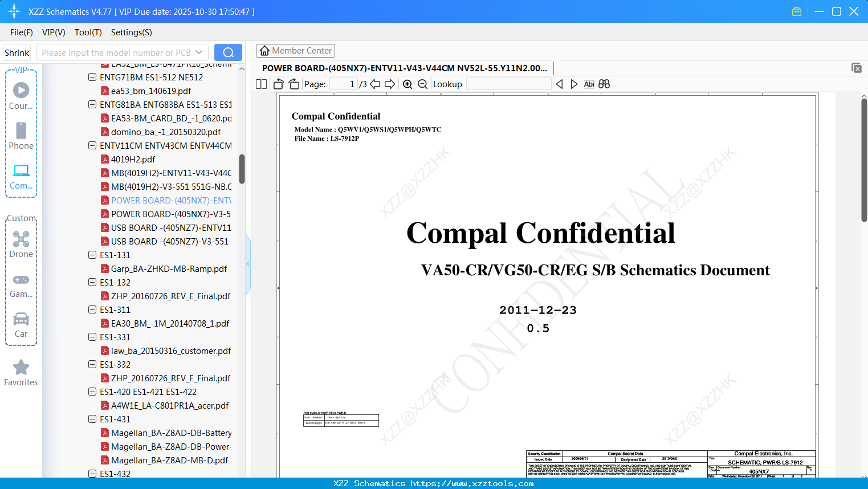Open the Course sidebar category
The height and width of the screenshot is (489, 868).
pyautogui.click(x=21, y=96)
